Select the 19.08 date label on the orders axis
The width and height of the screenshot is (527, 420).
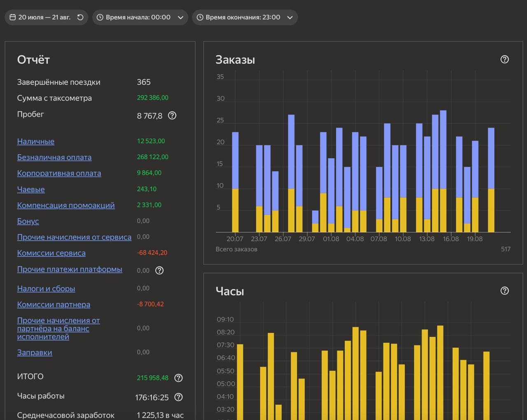(x=475, y=239)
